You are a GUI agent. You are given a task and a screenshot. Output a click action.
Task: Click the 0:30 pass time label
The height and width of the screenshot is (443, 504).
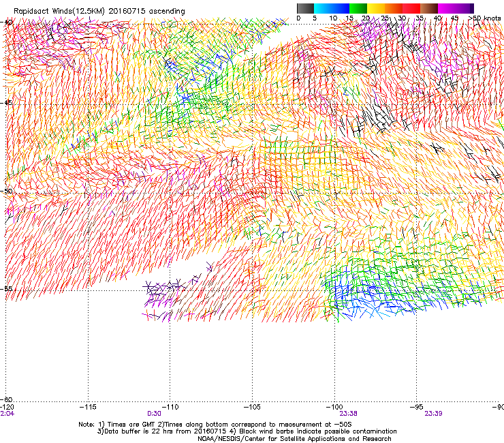click(154, 414)
